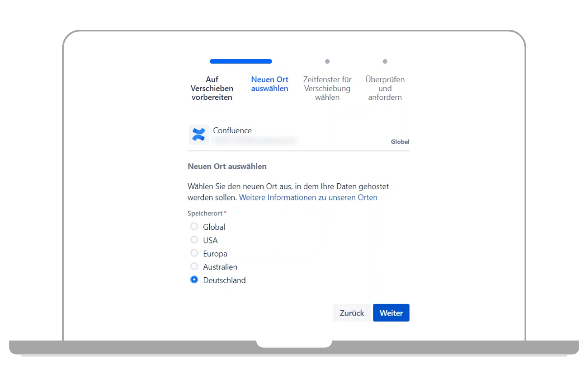The width and height of the screenshot is (588, 387).
Task: Click the Global badge beside Confluence
Action: click(x=400, y=142)
